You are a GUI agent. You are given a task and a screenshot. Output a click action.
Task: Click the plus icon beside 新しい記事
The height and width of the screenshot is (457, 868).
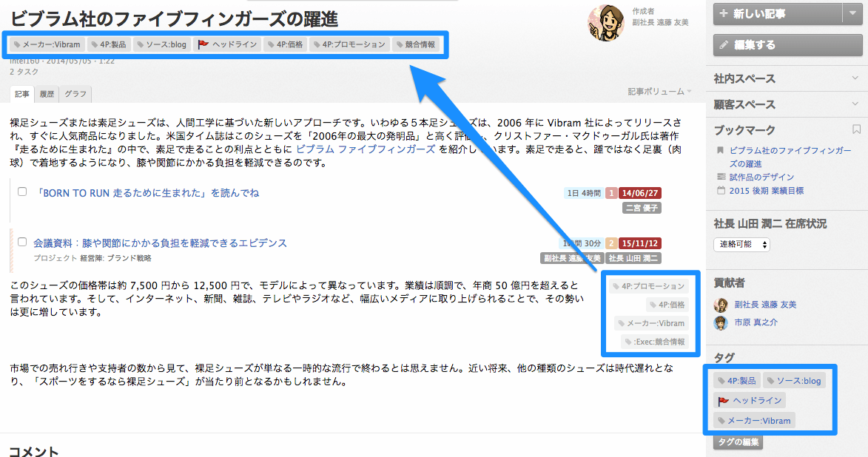(723, 13)
